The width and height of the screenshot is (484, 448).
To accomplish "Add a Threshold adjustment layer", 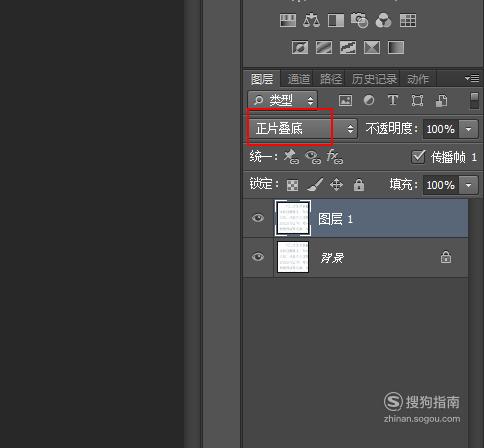I will point(348,47).
